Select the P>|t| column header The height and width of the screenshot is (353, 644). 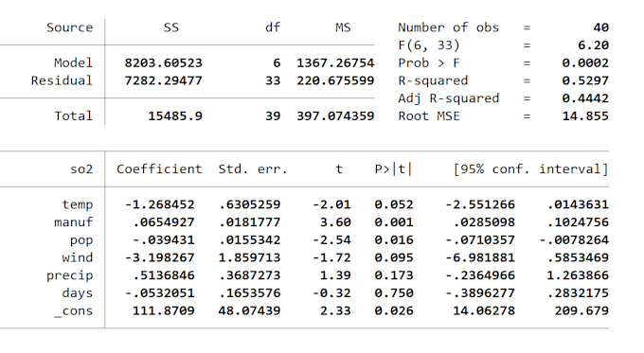pos(393,169)
